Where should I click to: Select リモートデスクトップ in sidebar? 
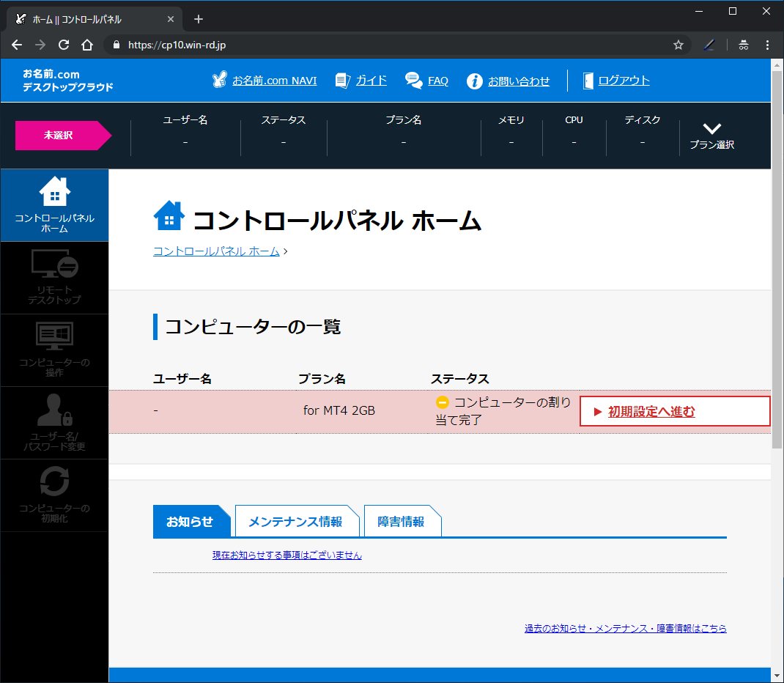click(54, 278)
